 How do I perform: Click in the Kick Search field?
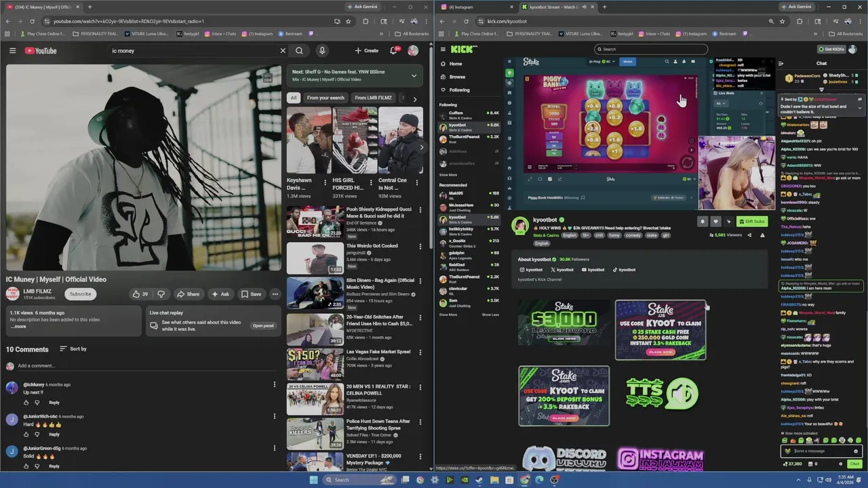(651, 49)
